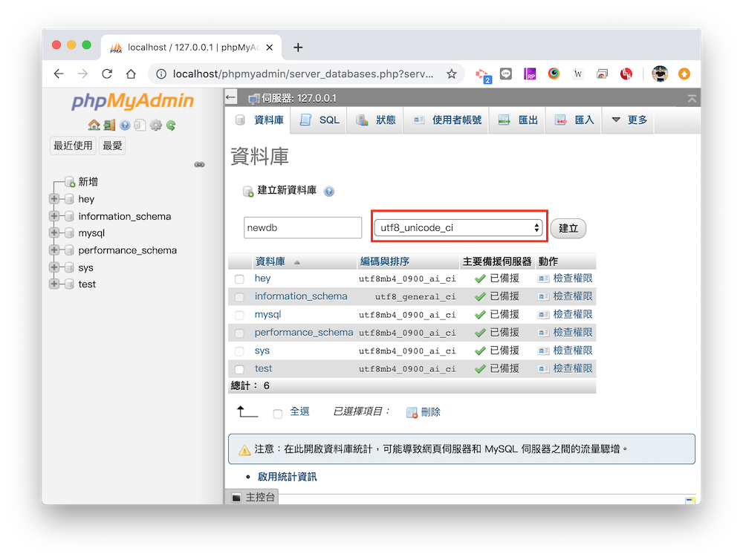The image size is (743, 560).
Task: Click the purple RP extension icon
Action: click(530, 74)
